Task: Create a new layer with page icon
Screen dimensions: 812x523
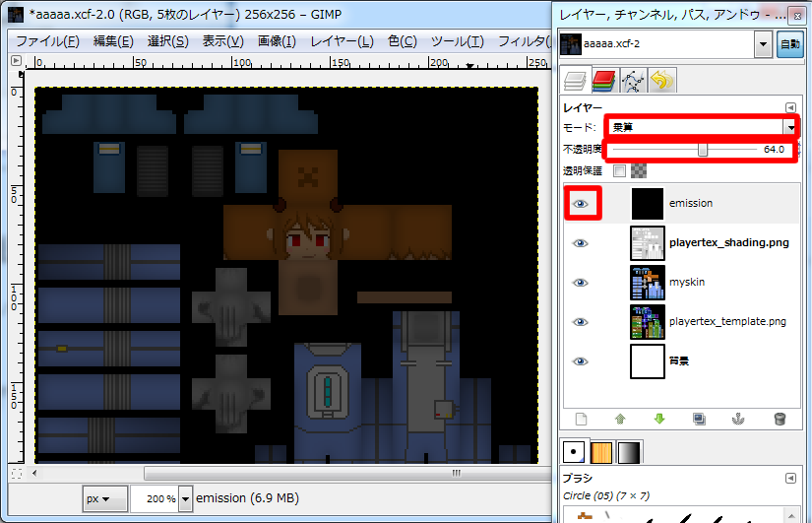Action: point(581,419)
